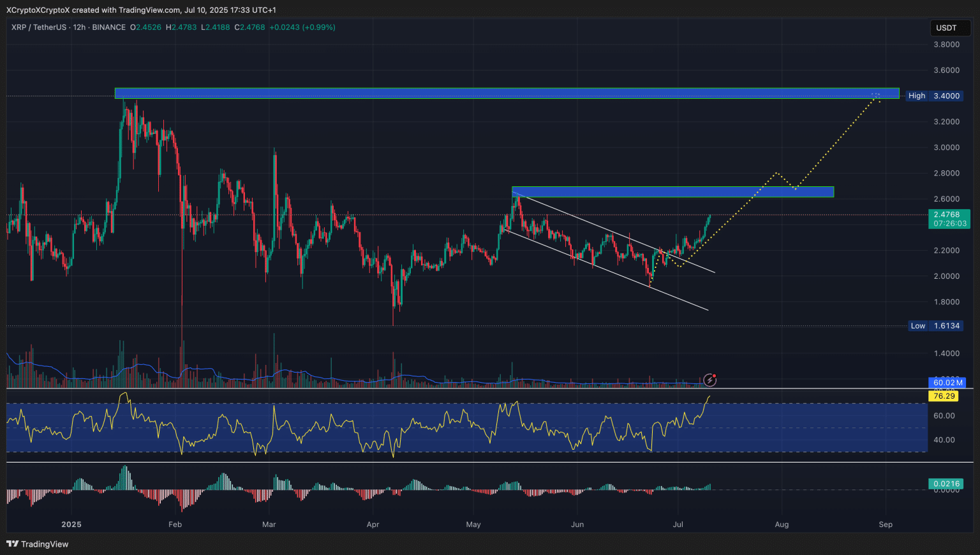The height and width of the screenshot is (555, 980).
Task: Click the open value O2.4526
Action: click(147, 27)
